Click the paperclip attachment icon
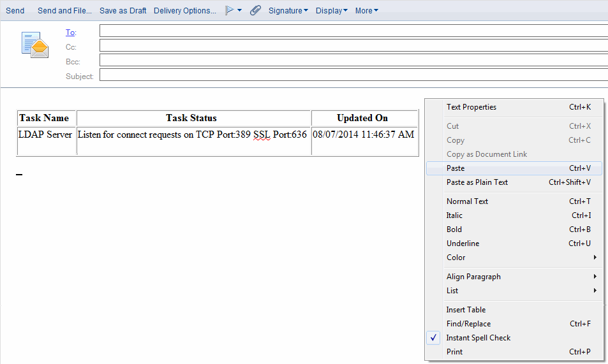 pos(255,11)
